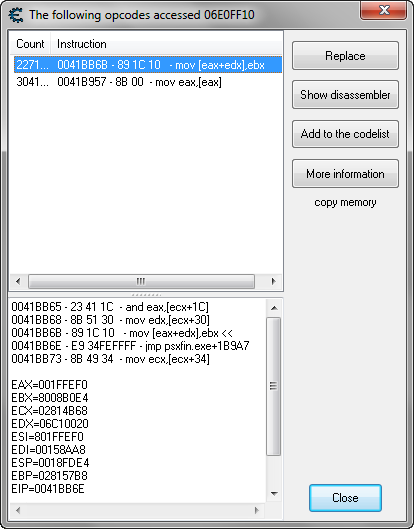Click the Cheat Engine title bar icon

[16, 15]
